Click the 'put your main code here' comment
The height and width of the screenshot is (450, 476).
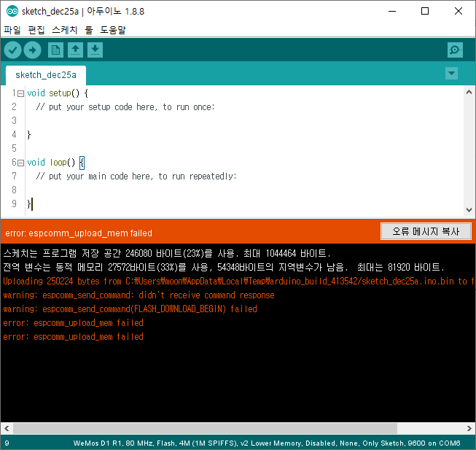coord(136,176)
